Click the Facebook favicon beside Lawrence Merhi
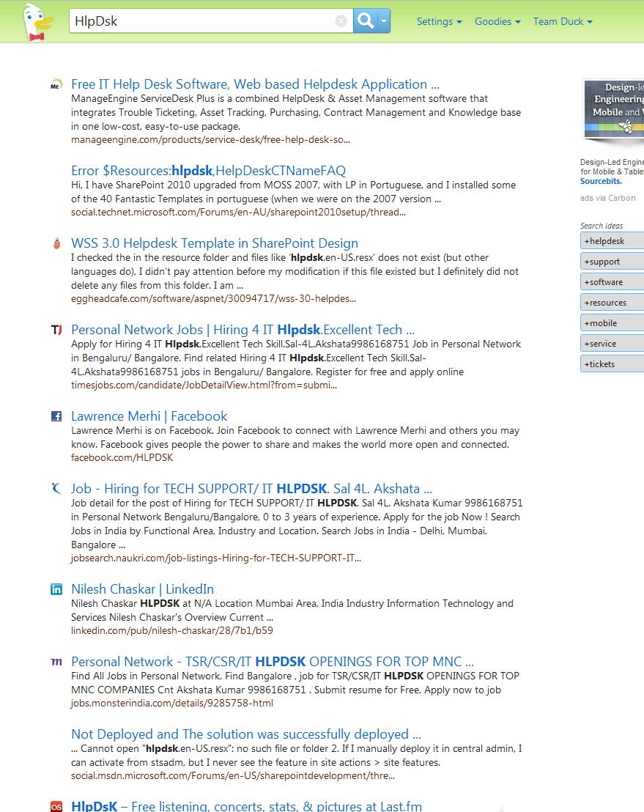The image size is (644, 812). (x=56, y=416)
